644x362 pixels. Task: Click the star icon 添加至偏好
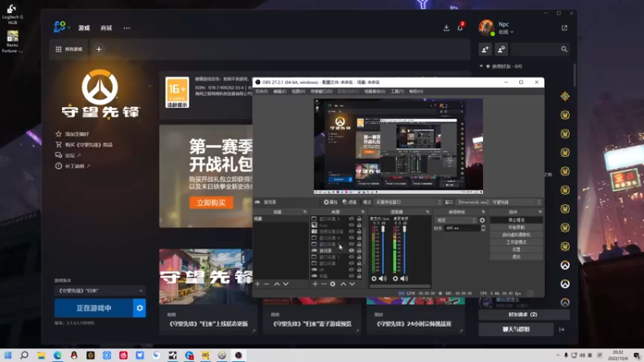[x=59, y=134]
